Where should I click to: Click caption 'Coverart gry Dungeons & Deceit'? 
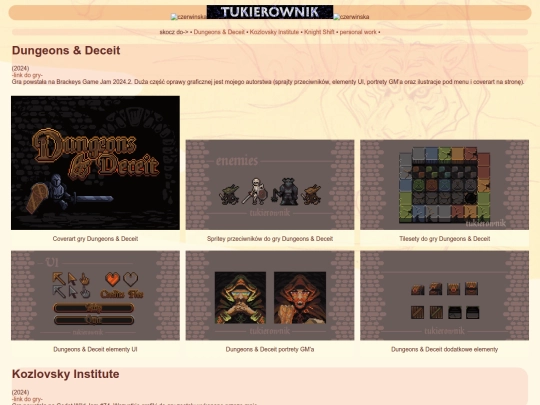click(x=95, y=239)
